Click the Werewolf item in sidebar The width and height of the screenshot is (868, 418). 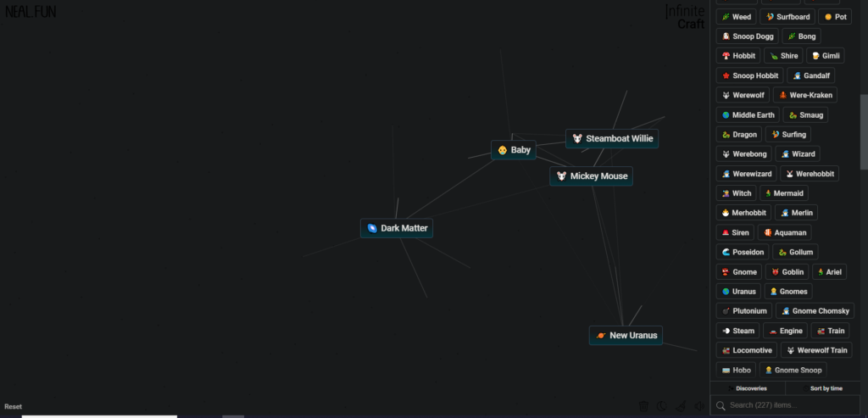point(743,95)
